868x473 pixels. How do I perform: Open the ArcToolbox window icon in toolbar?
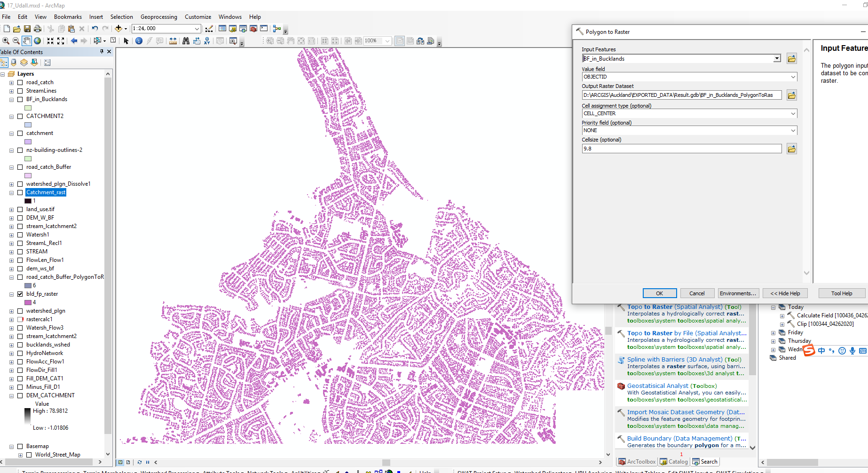253,29
